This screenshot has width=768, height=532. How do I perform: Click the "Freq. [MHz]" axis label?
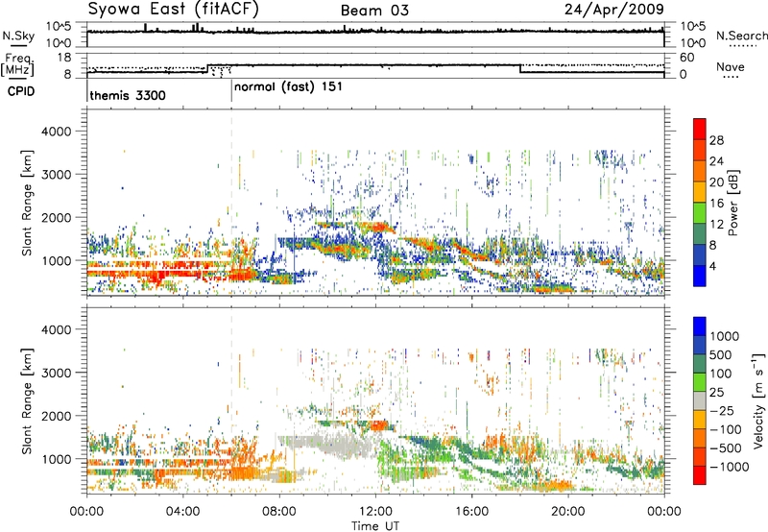[x=17, y=65]
